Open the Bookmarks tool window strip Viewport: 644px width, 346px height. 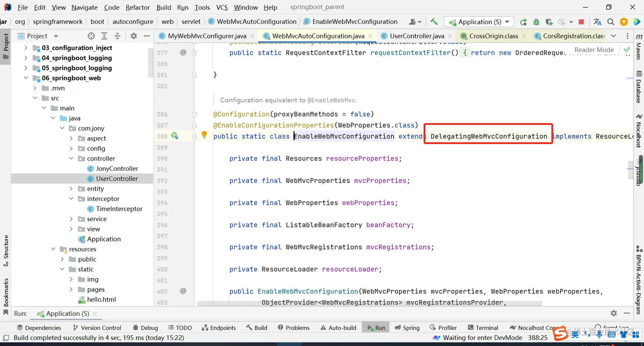click(6, 297)
